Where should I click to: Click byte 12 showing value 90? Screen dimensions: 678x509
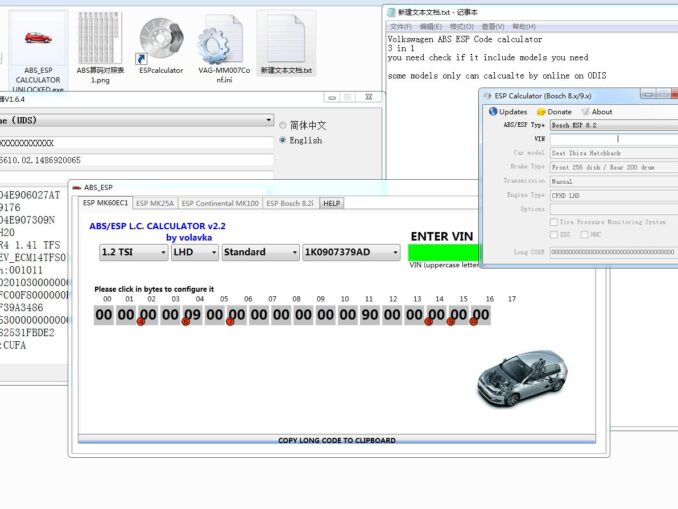pyautogui.click(x=370, y=315)
